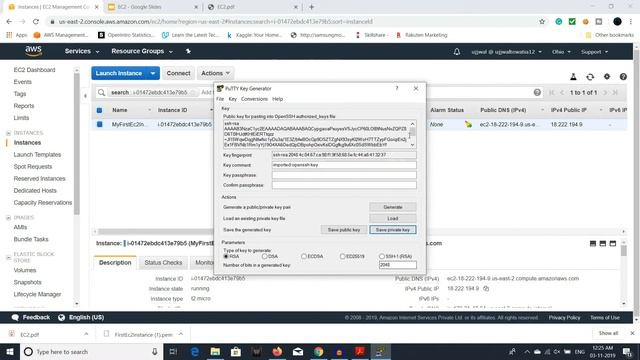Click the Load button in PuTTYgen

click(x=393, y=218)
